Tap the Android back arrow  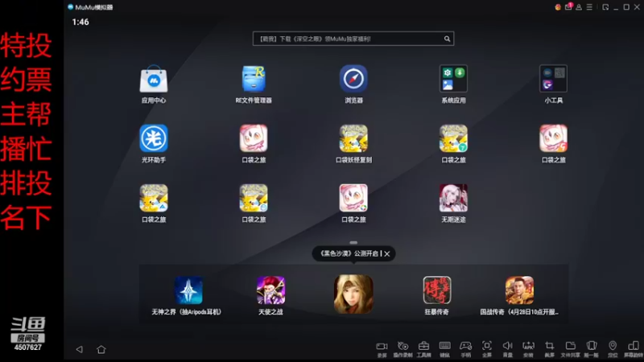[x=79, y=349]
